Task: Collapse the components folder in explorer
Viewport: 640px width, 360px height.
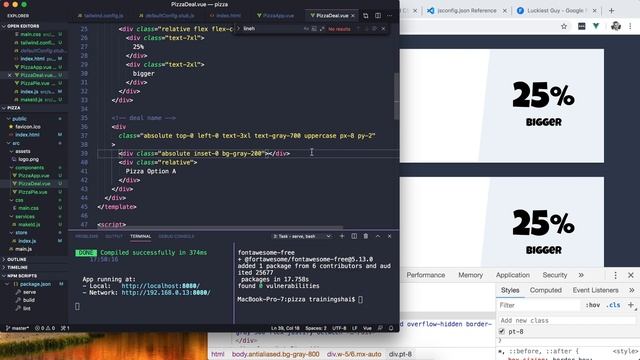Action: tap(29, 168)
